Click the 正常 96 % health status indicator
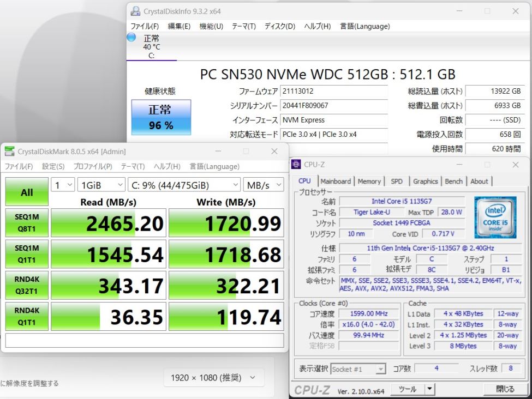Screen dimensions: 532x399 click(160, 116)
